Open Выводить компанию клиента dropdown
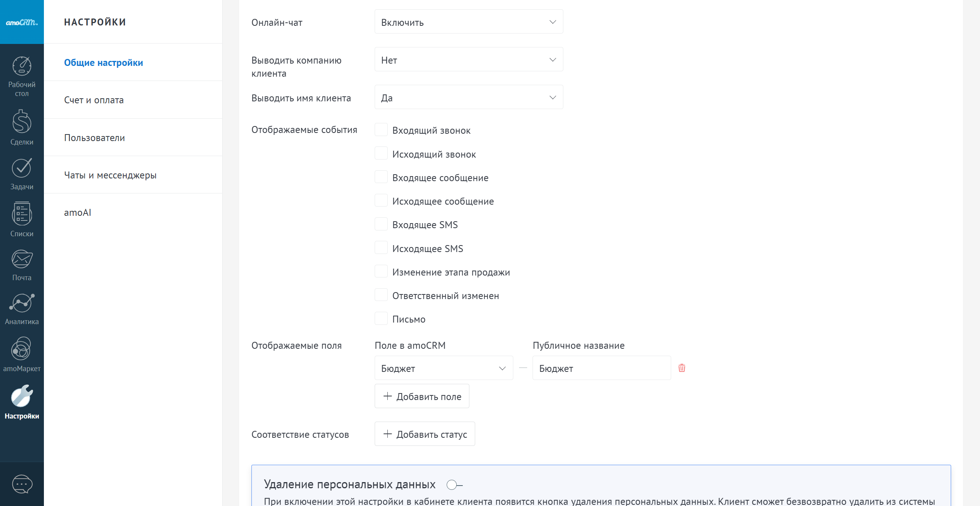Image resolution: width=980 pixels, height=506 pixels. [x=469, y=60]
